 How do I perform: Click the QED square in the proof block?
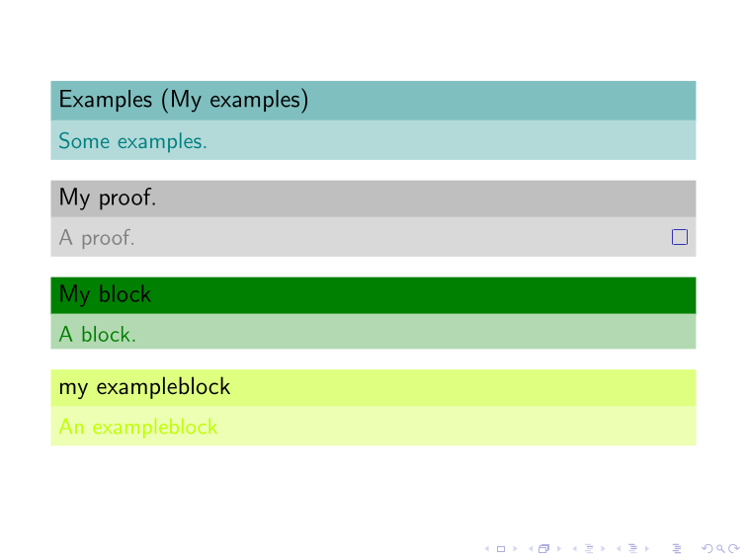click(x=680, y=237)
